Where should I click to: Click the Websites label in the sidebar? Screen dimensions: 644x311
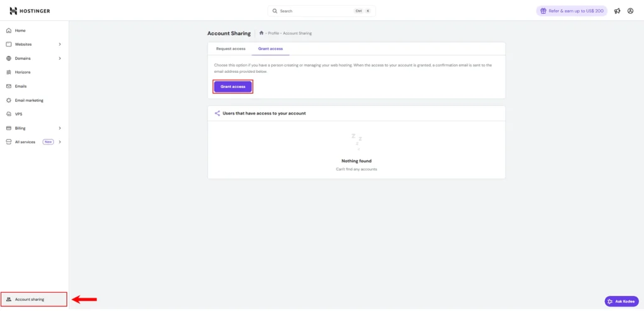(23, 45)
